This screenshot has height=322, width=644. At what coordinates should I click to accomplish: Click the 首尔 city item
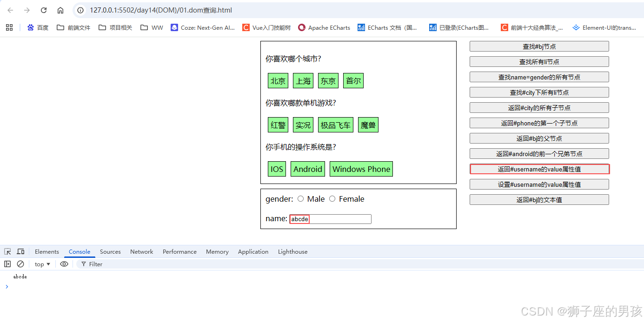click(353, 81)
